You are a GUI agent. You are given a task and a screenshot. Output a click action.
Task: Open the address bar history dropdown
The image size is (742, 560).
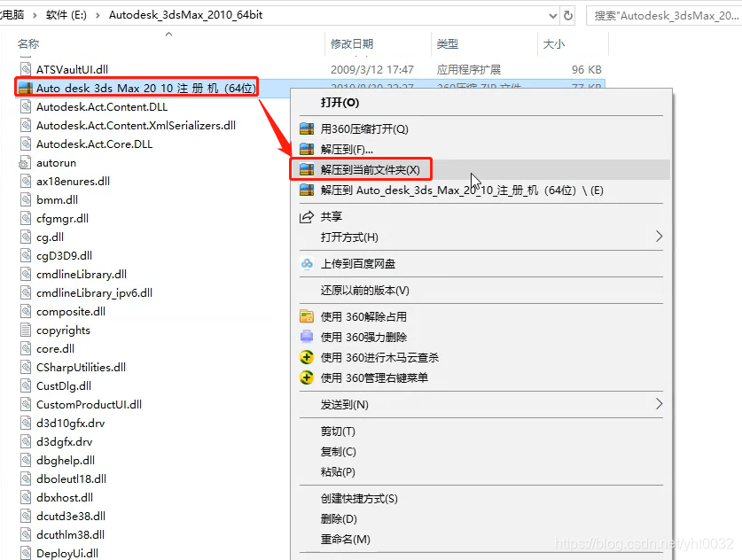pos(552,16)
